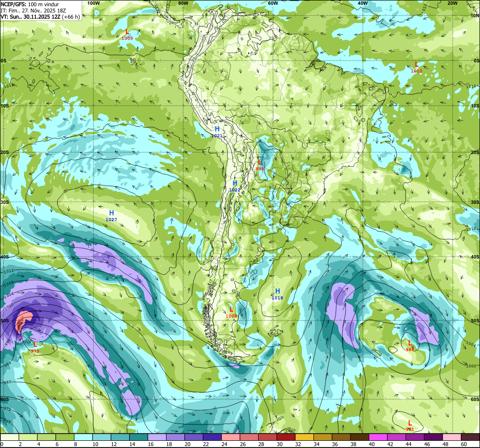
Task: Click the legend scale number 60
Action: pyautogui.click(x=464, y=444)
